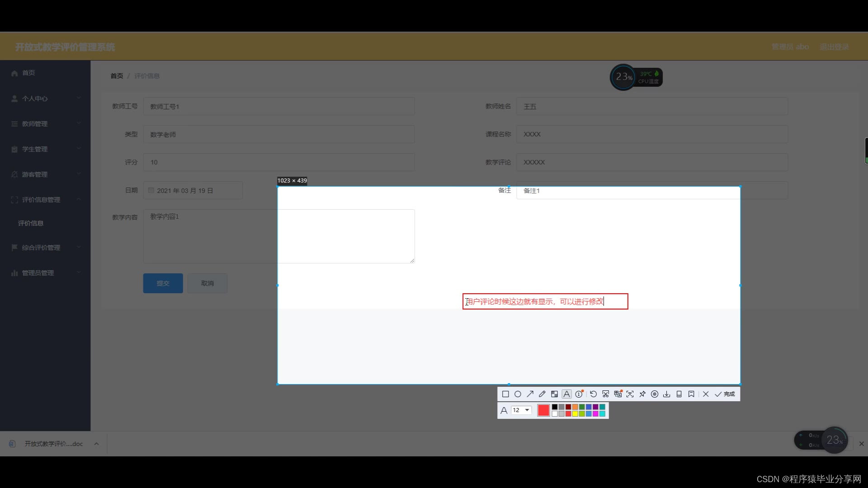Select the mosaic blur tool
This screenshot has width=868, height=488.
pos(554,394)
